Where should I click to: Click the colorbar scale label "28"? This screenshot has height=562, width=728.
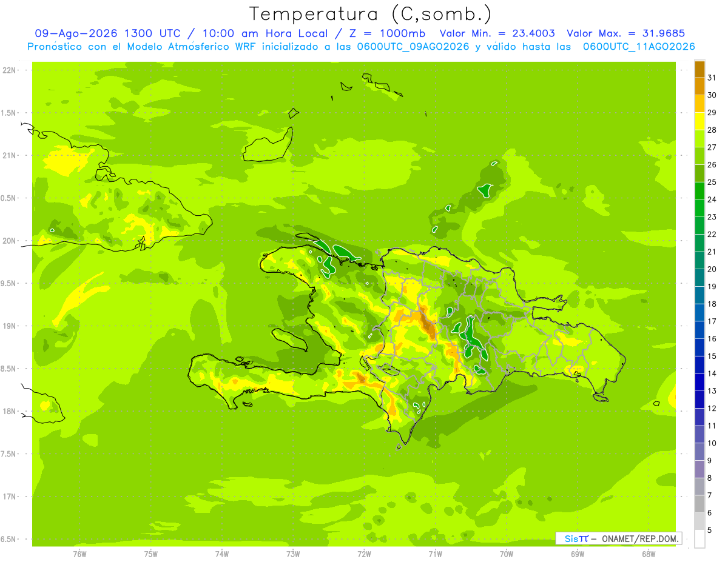click(712, 130)
